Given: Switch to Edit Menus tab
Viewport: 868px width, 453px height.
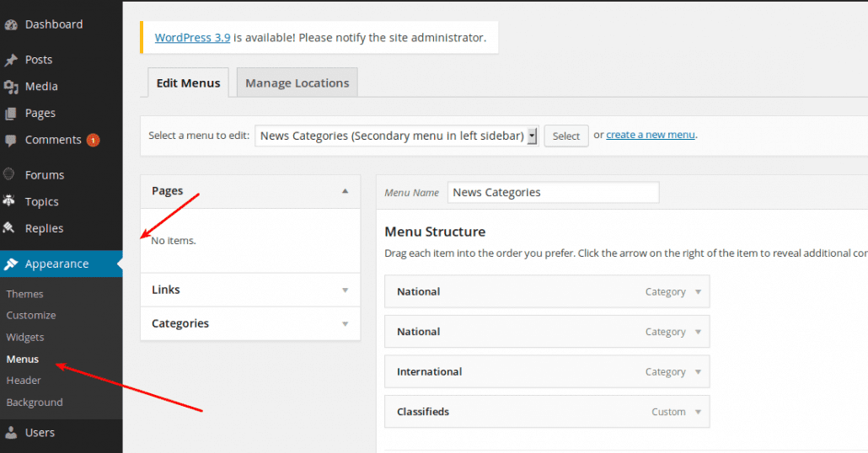Looking at the screenshot, I should click(x=188, y=83).
